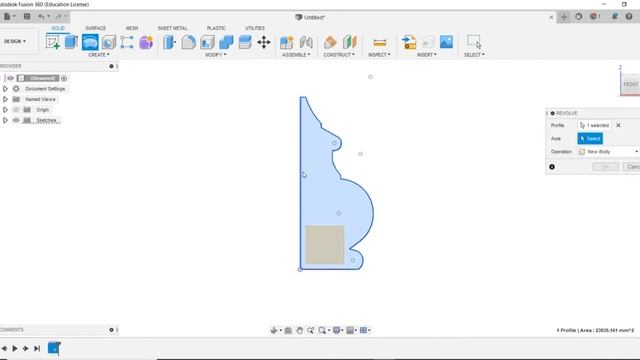Select the Offset Plane construct icon

pos(330,42)
